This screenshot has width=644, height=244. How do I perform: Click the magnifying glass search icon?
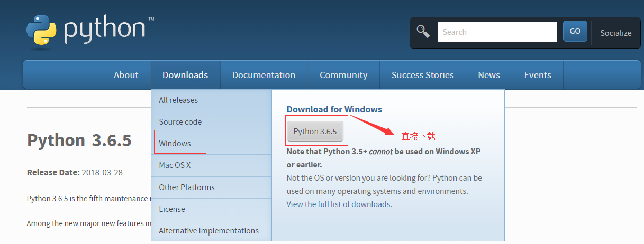423,32
